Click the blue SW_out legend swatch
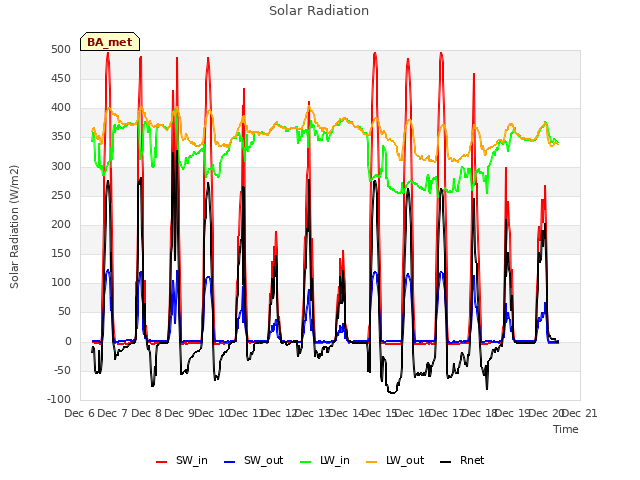This screenshot has width=640, height=480. 230,462
